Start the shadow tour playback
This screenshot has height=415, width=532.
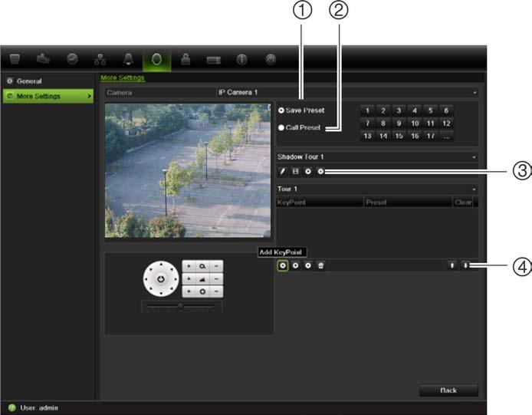tap(307, 172)
